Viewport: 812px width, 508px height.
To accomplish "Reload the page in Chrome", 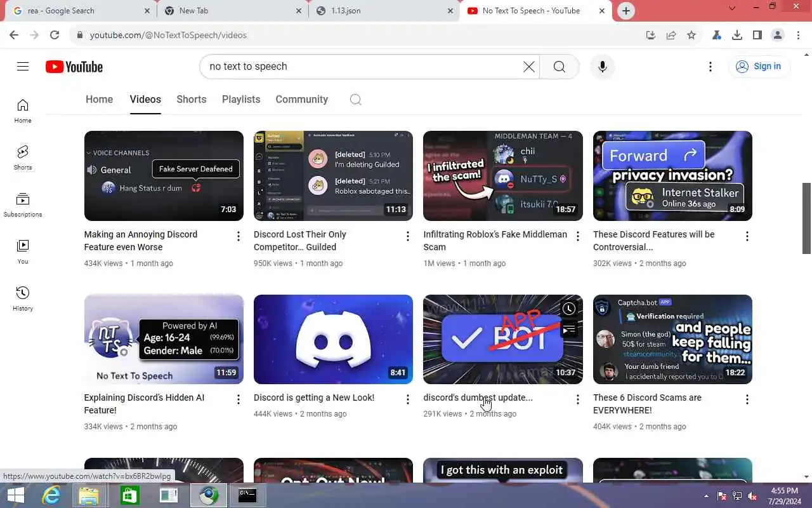I will (x=55, y=35).
